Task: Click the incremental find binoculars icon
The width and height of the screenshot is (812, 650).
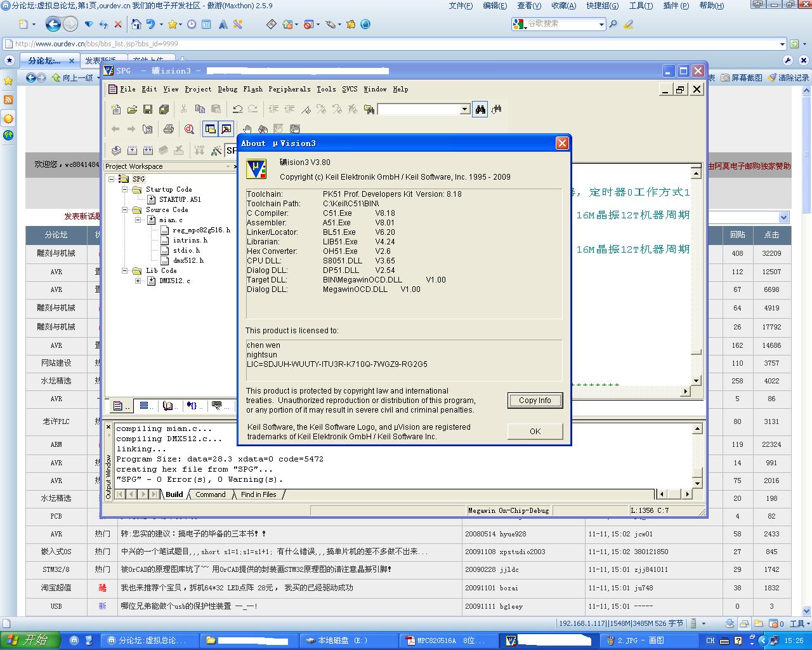Action: tap(496, 109)
